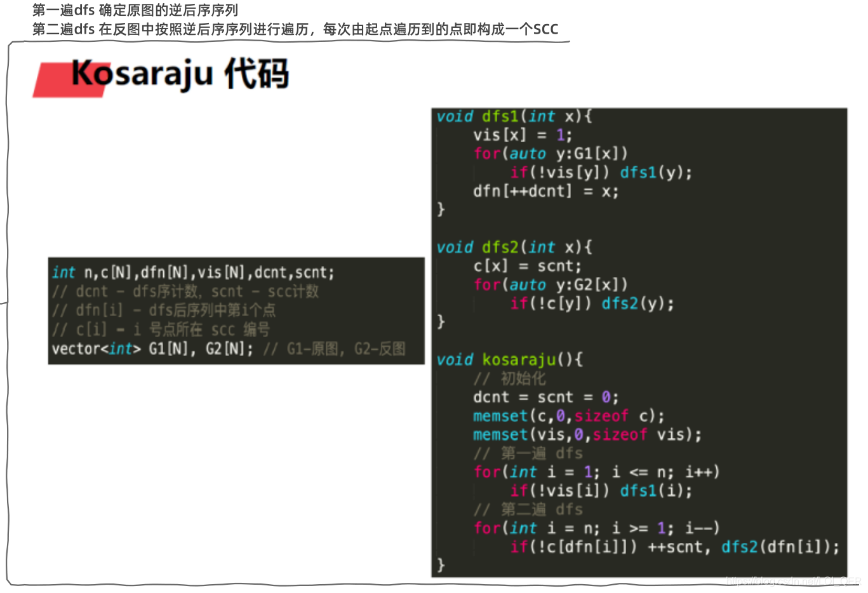Click the comment '// 第一遍 dfs'

click(528, 453)
